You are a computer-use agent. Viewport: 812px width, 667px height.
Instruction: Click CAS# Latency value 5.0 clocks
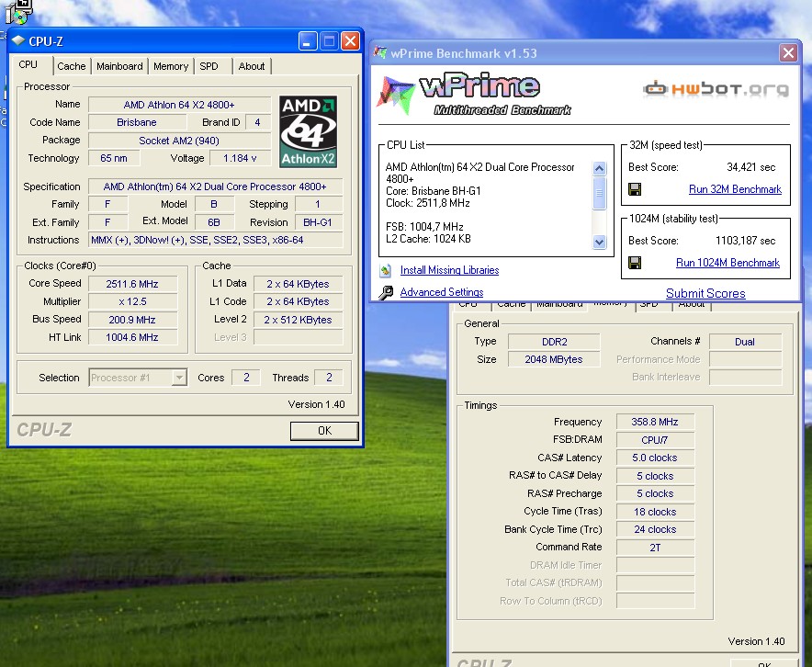[655, 458]
